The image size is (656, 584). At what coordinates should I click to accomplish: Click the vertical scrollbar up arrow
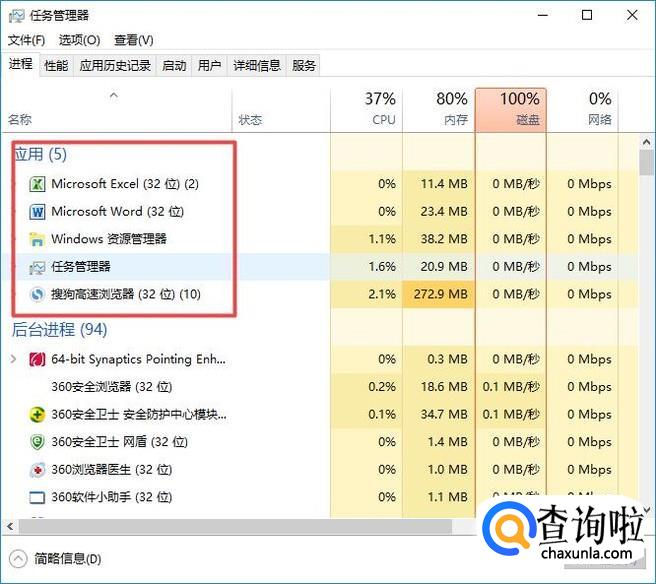click(x=646, y=143)
